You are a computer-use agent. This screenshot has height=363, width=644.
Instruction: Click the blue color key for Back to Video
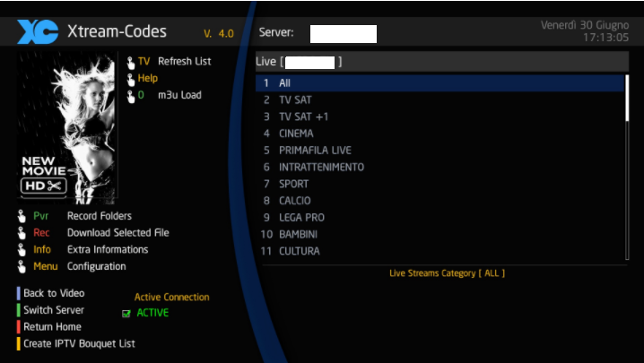pos(19,293)
